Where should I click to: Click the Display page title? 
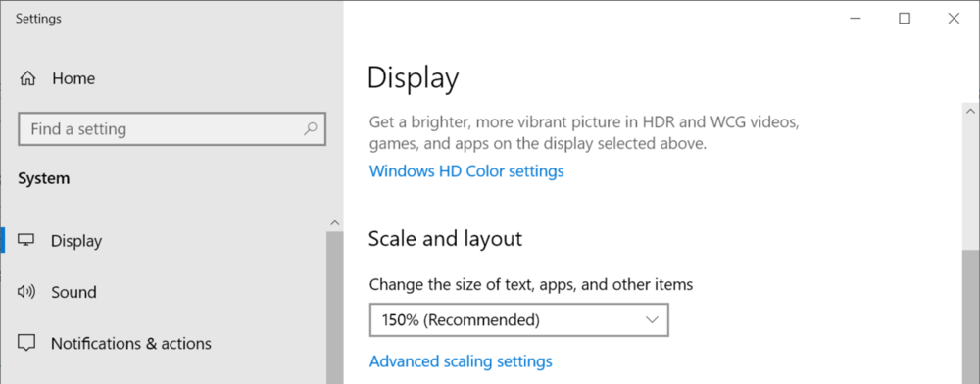click(x=414, y=78)
